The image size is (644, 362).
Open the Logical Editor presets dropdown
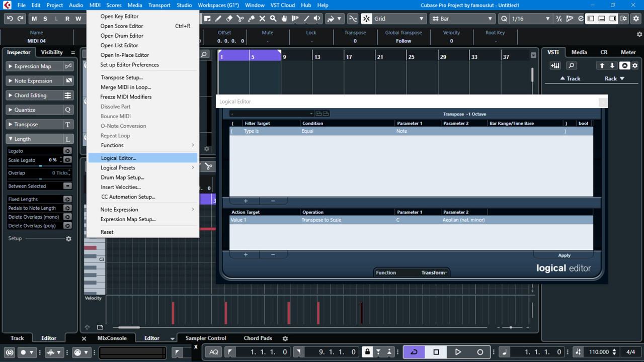tap(272, 114)
